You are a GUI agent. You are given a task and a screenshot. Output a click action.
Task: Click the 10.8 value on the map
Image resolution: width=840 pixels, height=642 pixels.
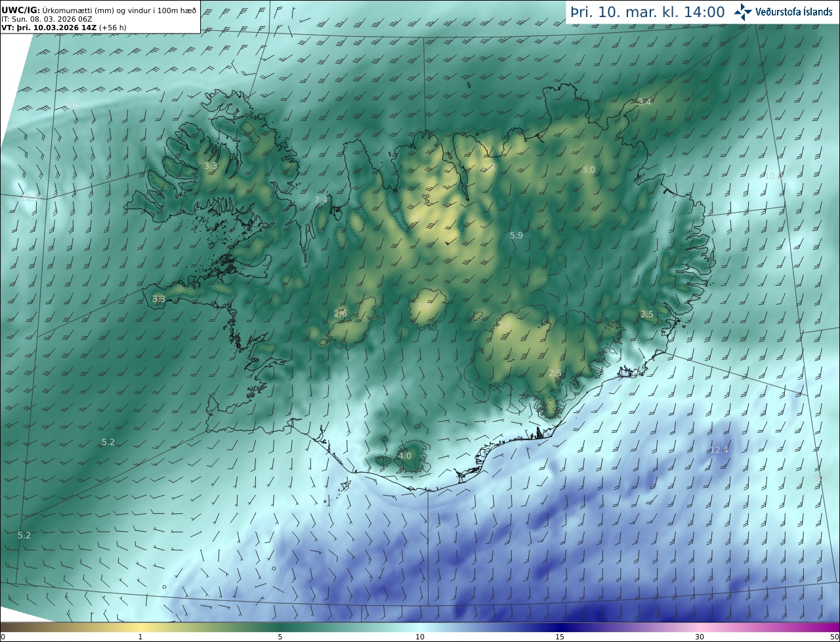click(x=774, y=176)
